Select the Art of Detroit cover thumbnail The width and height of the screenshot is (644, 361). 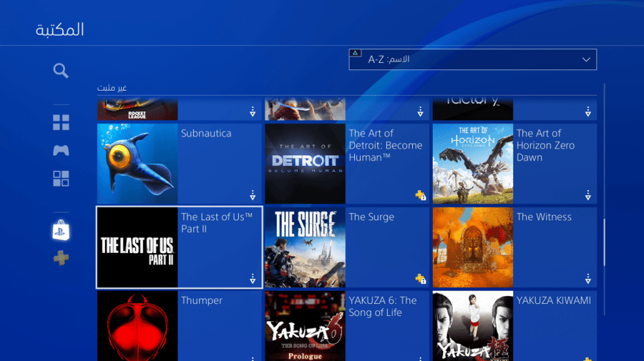tap(305, 164)
